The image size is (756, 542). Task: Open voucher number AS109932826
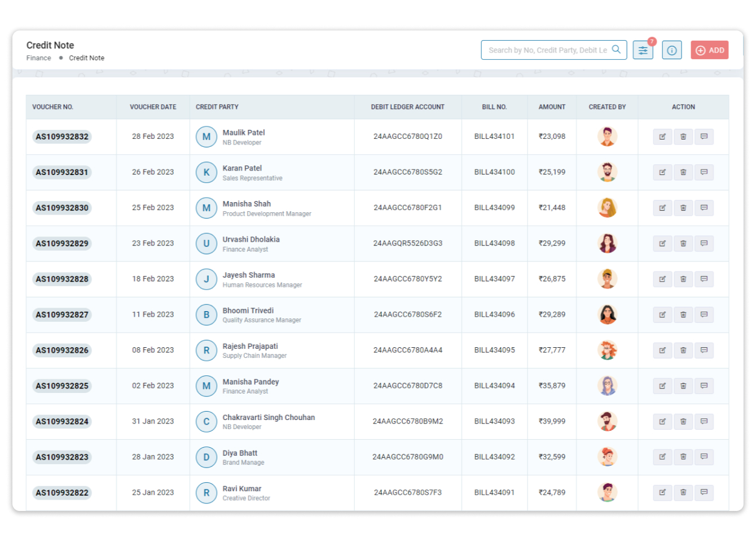62,350
